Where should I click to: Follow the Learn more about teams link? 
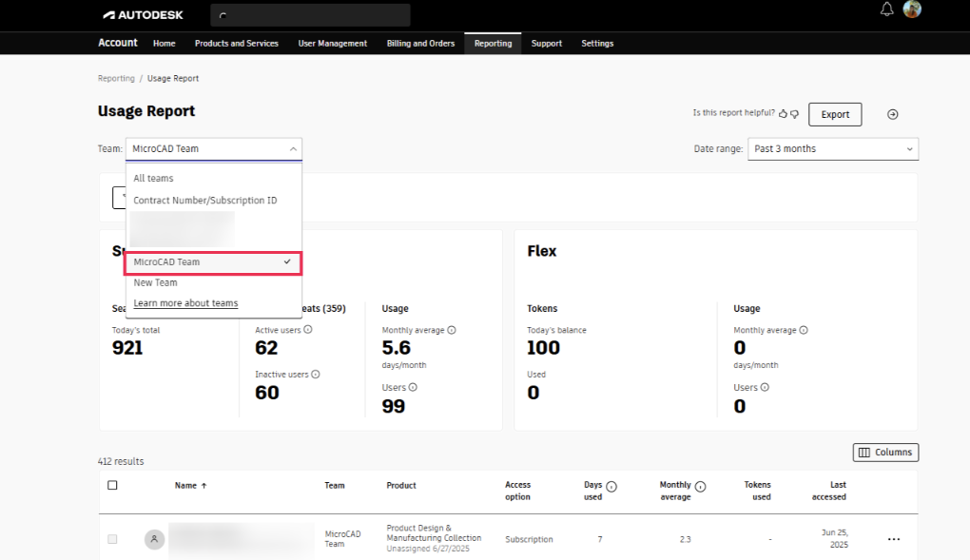(185, 303)
